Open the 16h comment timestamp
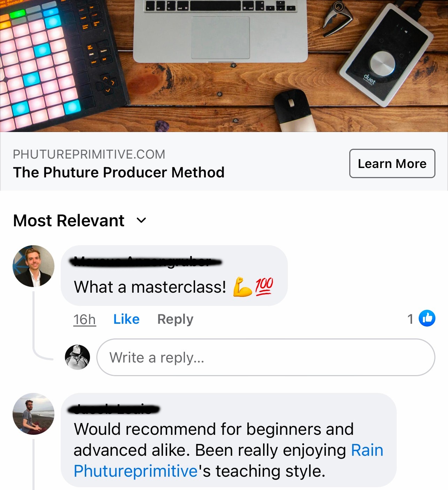Viewport: 448px width, 490px height. pyautogui.click(x=84, y=319)
